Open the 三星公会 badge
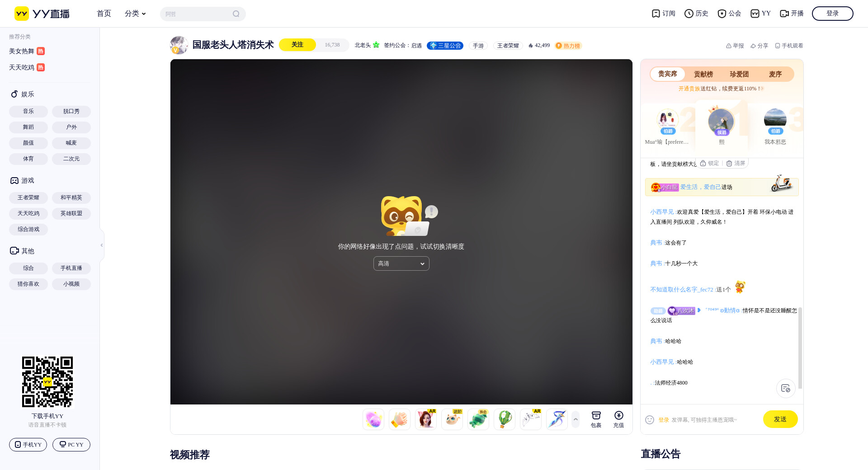 pyautogui.click(x=445, y=46)
